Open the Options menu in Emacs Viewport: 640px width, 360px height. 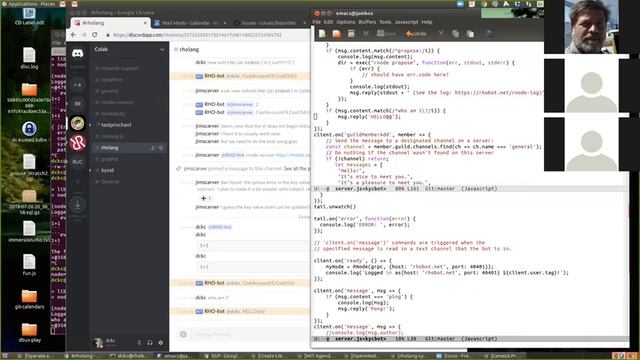point(346,22)
